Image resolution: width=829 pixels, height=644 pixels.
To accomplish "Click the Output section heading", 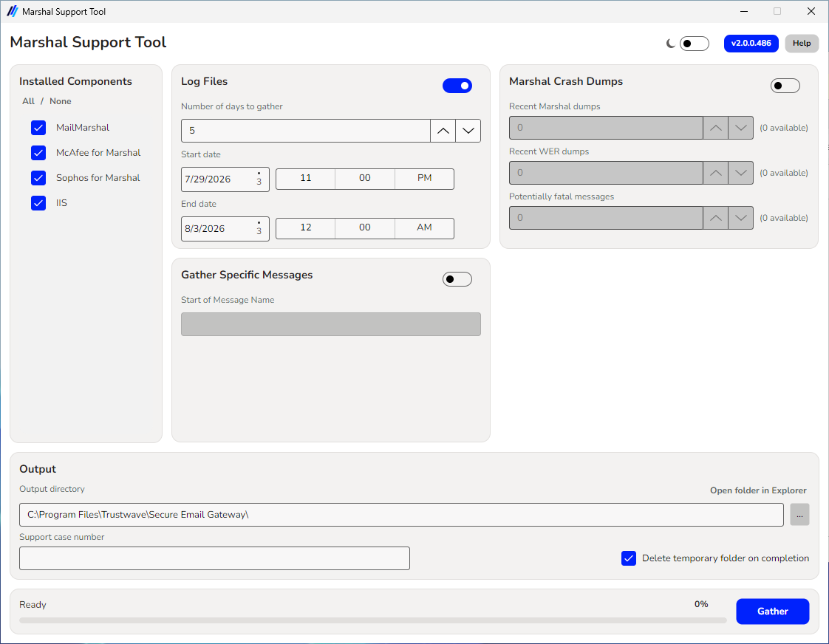I will pos(38,469).
